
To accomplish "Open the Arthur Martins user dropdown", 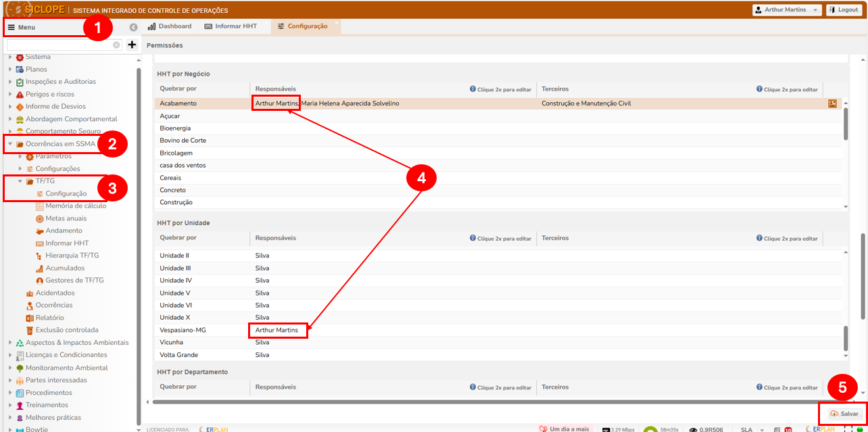I will 787,10.
